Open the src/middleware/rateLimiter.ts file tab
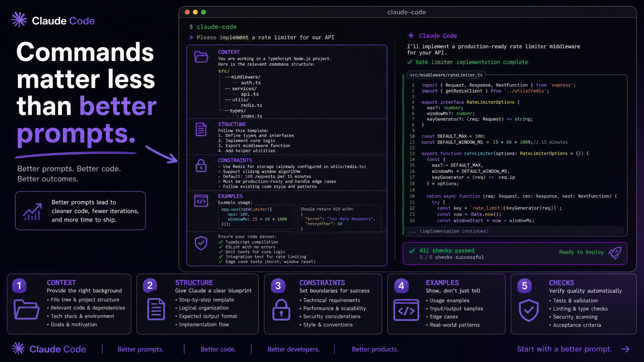Image resolution: width=644 pixels, height=362 pixels. pyautogui.click(x=446, y=75)
